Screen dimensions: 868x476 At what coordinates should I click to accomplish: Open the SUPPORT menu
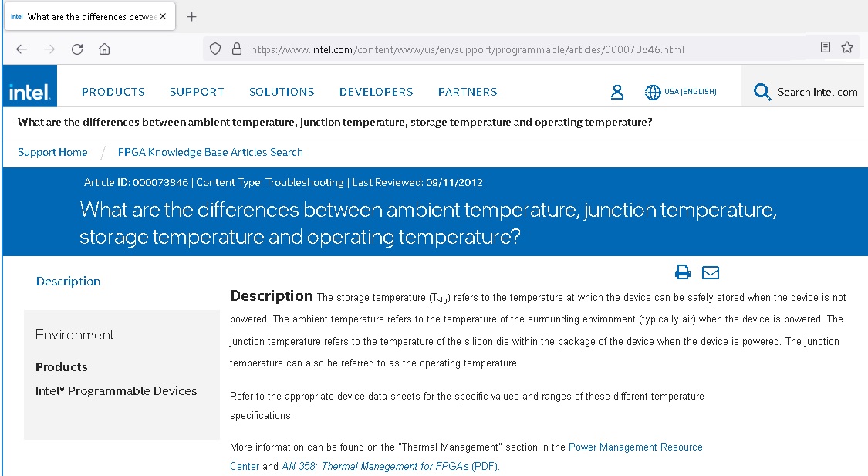[x=197, y=92]
